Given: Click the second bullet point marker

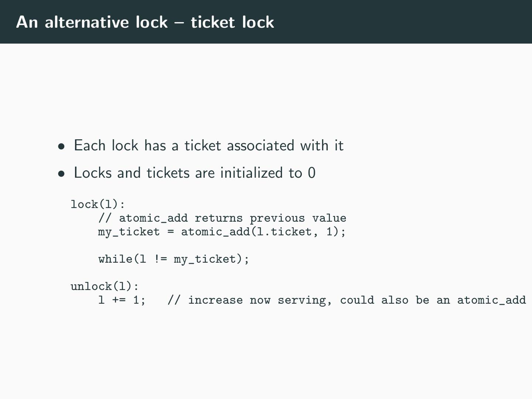Looking at the screenshot, I should 61,174.
